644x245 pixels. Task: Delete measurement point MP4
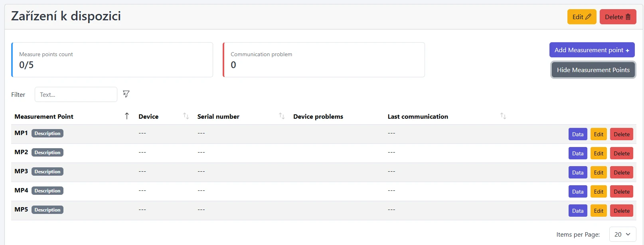point(622,192)
